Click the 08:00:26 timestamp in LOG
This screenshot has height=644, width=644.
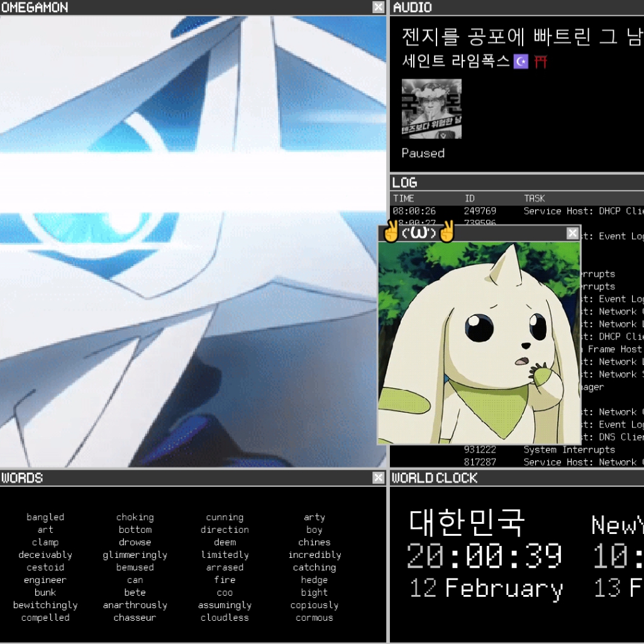click(x=414, y=211)
